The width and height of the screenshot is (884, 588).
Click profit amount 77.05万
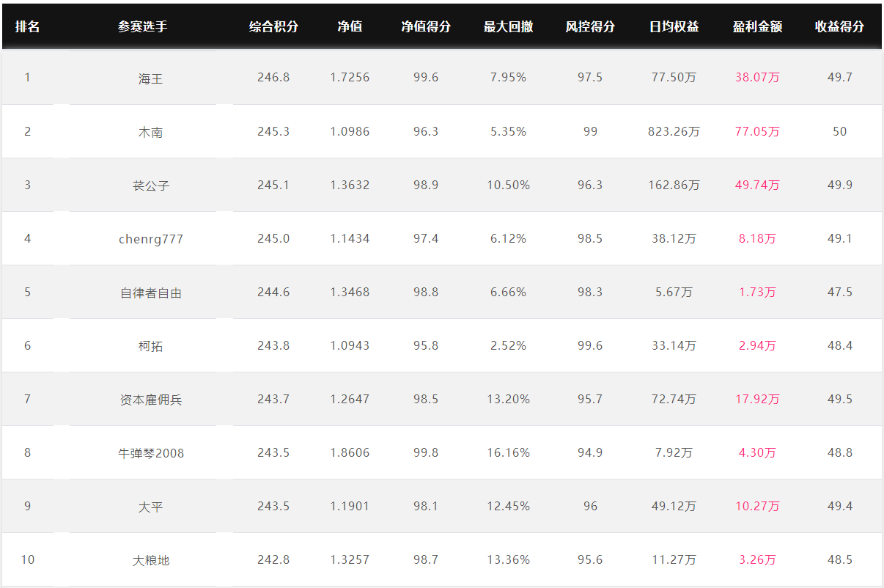[x=757, y=132]
